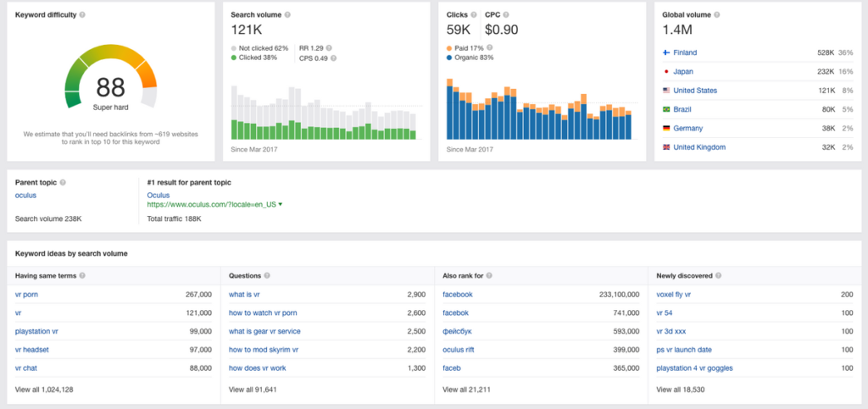Click the CPC question mark icon
This screenshot has height=409, width=868.
point(507,15)
